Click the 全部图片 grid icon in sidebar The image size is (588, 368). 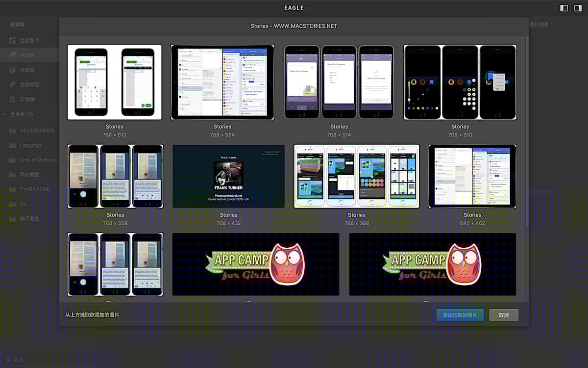[x=13, y=40]
